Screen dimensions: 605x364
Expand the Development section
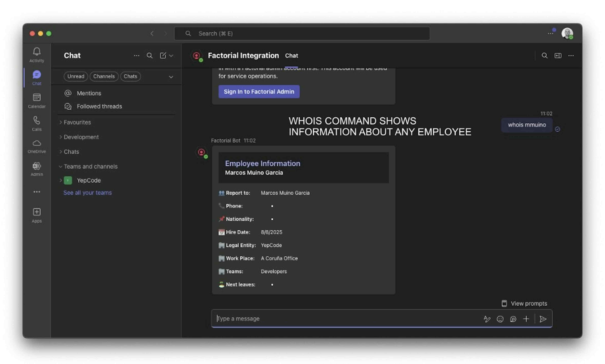(81, 137)
